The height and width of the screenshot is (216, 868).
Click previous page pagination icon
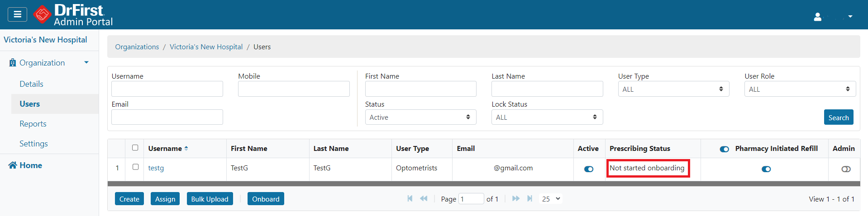(424, 198)
